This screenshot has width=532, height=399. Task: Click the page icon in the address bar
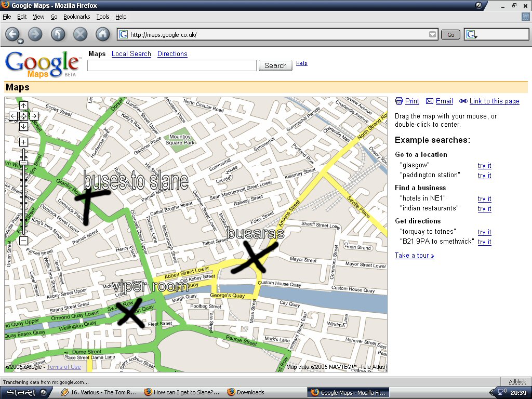click(124, 34)
